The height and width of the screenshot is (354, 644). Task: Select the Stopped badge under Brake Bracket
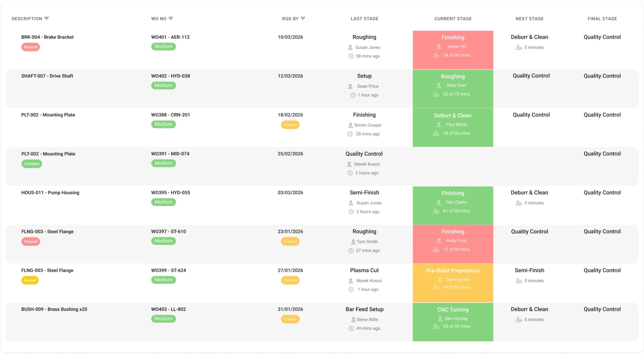(x=31, y=47)
